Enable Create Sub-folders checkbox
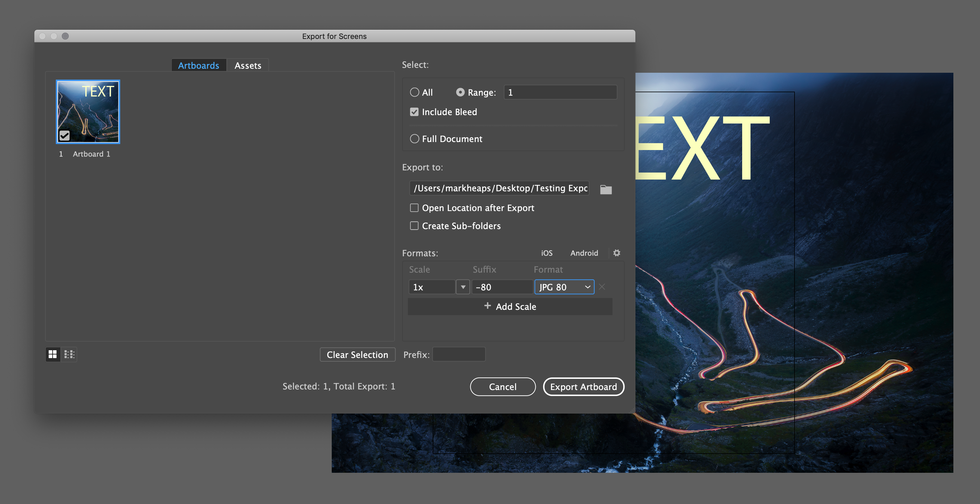The width and height of the screenshot is (980, 504). pyautogui.click(x=414, y=226)
